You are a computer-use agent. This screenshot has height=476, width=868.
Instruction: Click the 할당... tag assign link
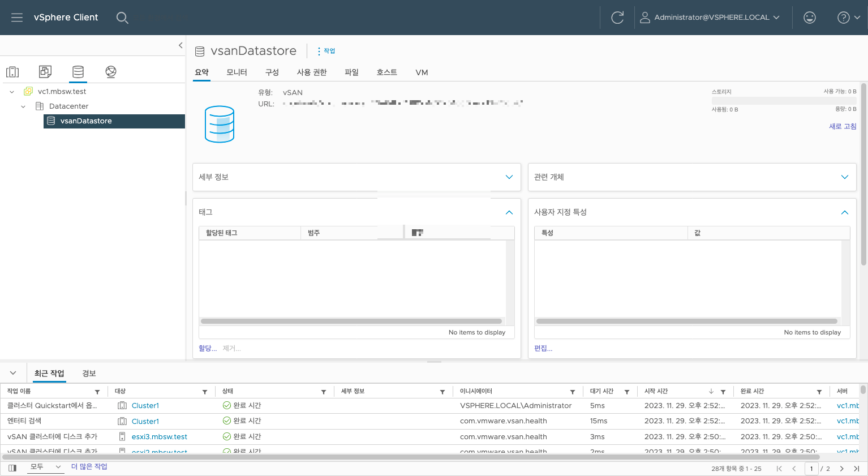208,349
